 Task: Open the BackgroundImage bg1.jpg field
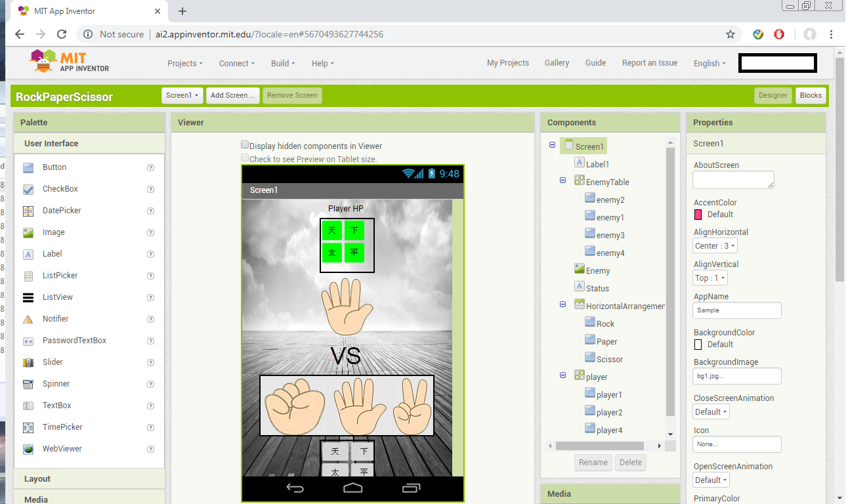(x=737, y=376)
